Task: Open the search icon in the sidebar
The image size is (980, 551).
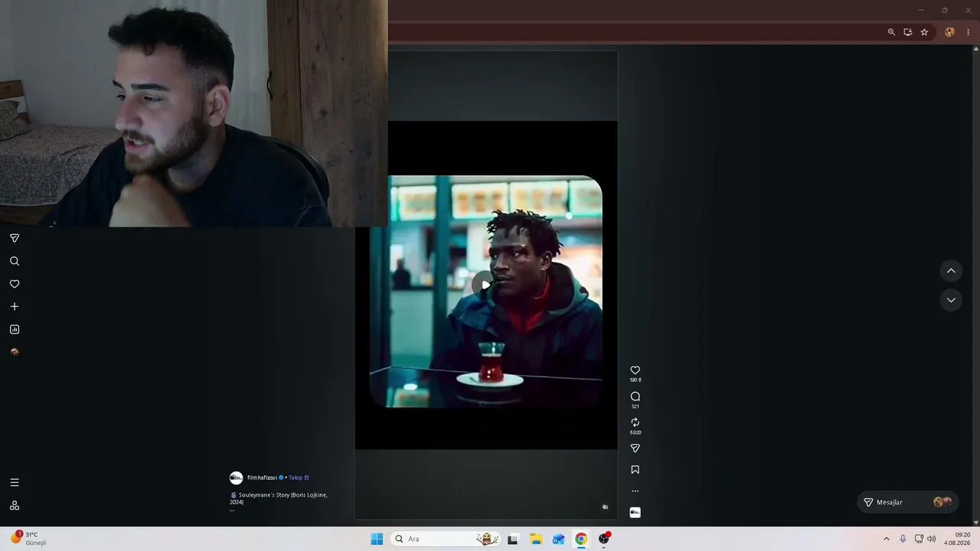Action: [15, 261]
